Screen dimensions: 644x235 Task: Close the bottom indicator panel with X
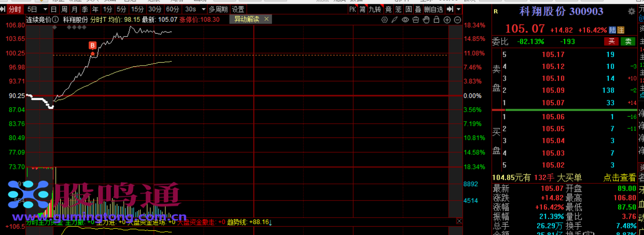pyautogui.click(x=459, y=221)
